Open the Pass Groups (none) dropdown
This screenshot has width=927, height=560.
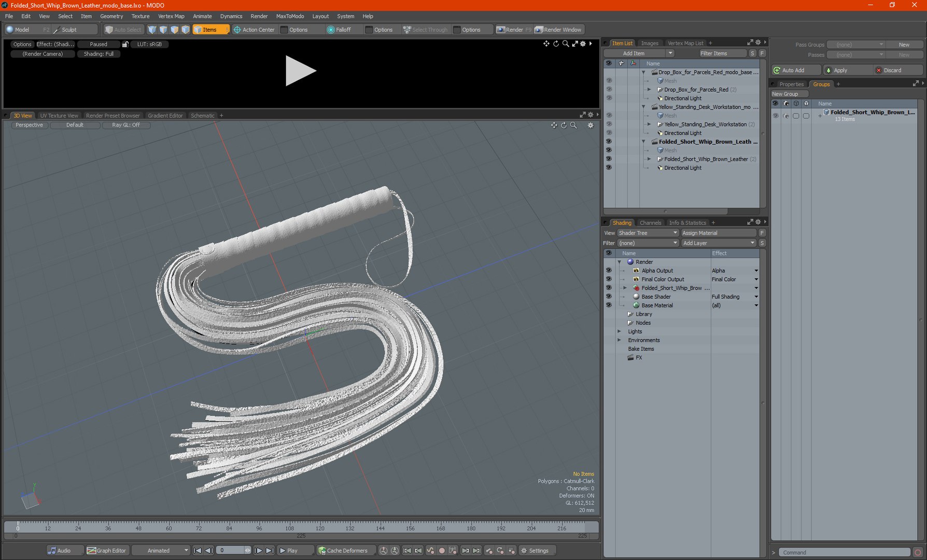point(855,45)
